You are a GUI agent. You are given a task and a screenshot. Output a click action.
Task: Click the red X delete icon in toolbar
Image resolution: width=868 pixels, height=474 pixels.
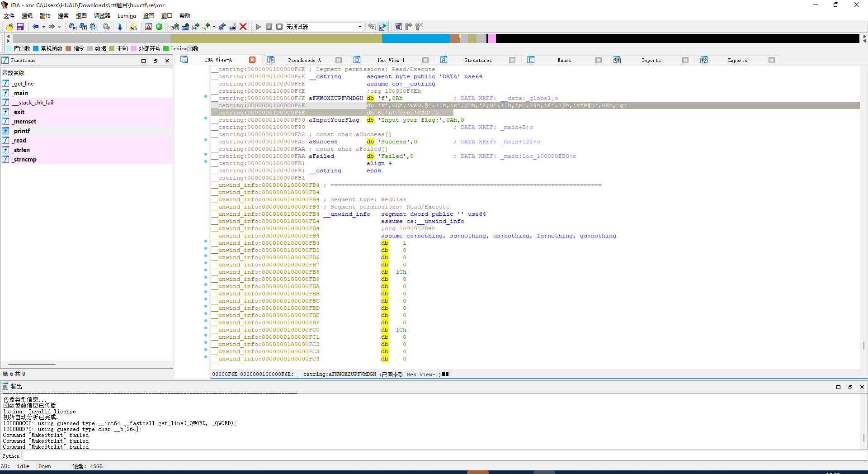243,27
